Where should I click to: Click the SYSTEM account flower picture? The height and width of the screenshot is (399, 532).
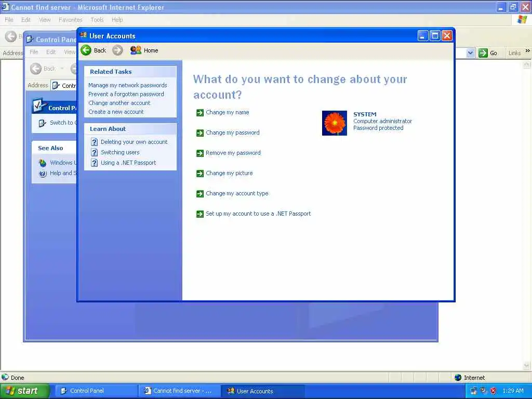[335, 123]
